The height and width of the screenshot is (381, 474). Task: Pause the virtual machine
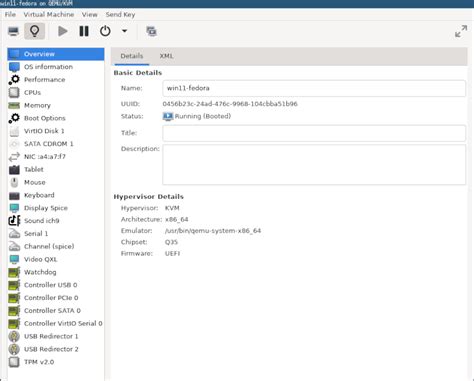[84, 31]
